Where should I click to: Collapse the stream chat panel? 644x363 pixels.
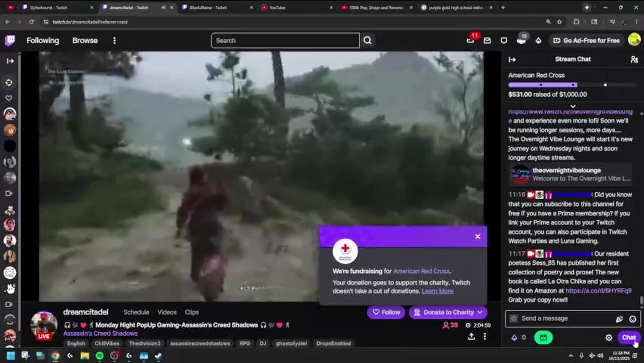[x=512, y=59]
